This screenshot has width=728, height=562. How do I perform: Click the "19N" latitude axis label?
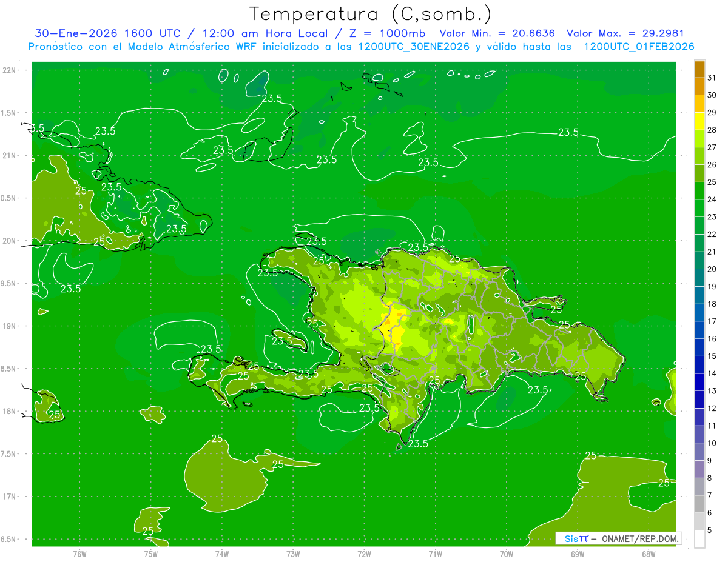click(9, 326)
